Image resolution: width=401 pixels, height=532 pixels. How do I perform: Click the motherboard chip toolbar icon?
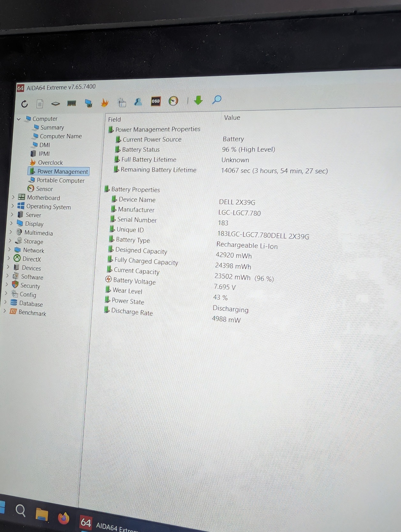56,104
